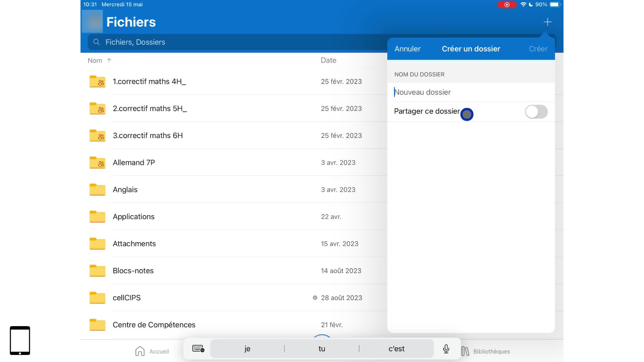The width and height of the screenshot is (644, 362).
Task: Tap the search magnifier icon
Action: pyautogui.click(x=97, y=42)
